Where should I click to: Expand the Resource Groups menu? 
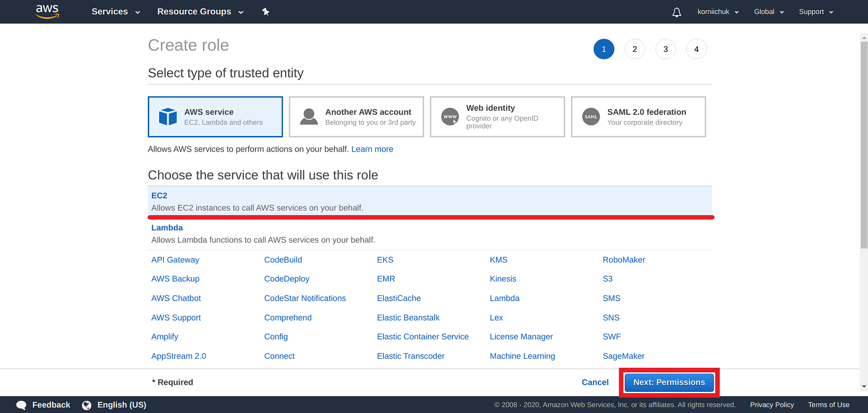pyautogui.click(x=200, y=12)
